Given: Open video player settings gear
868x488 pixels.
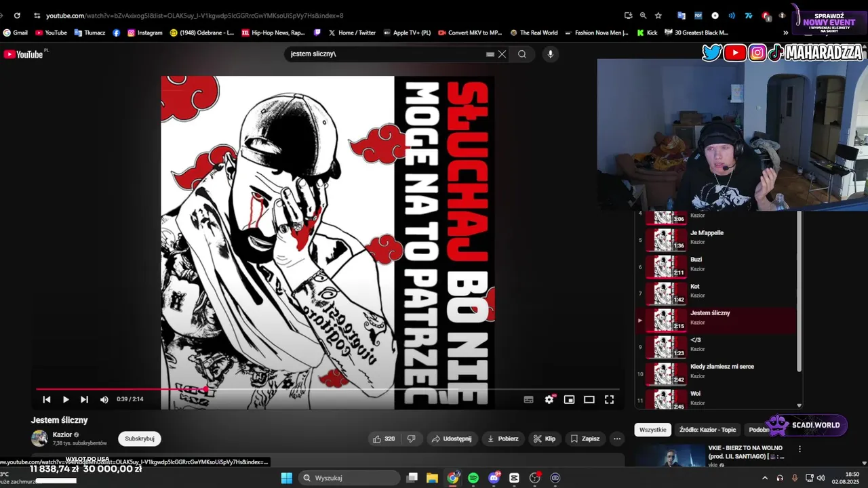Looking at the screenshot, I should pos(549,400).
